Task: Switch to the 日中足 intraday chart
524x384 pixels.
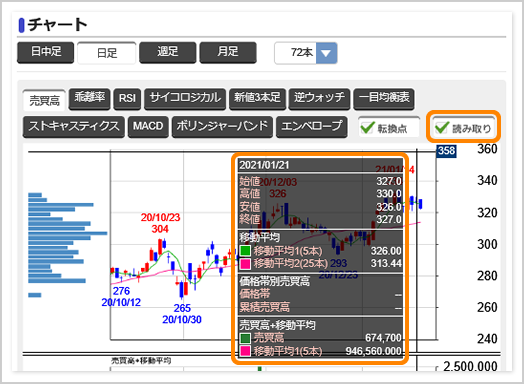Action: [x=45, y=52]
